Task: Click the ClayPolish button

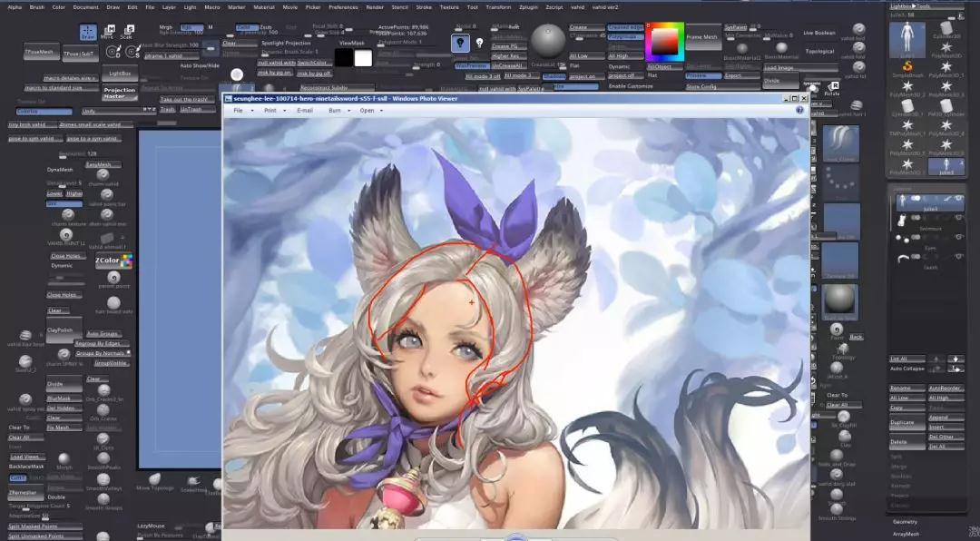Action: [x=64, y=330]
